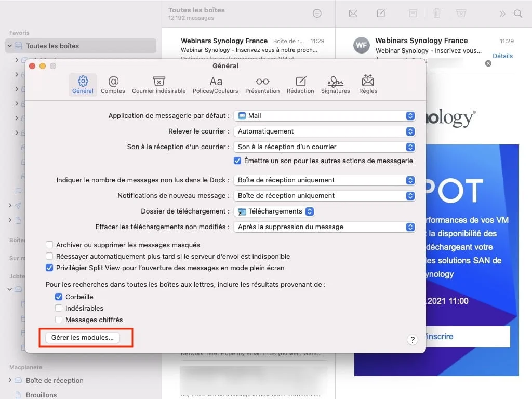Select Macplanete Boîte de réception mailbox
Viewport: 532px width, 399px height.
point(55,381)
